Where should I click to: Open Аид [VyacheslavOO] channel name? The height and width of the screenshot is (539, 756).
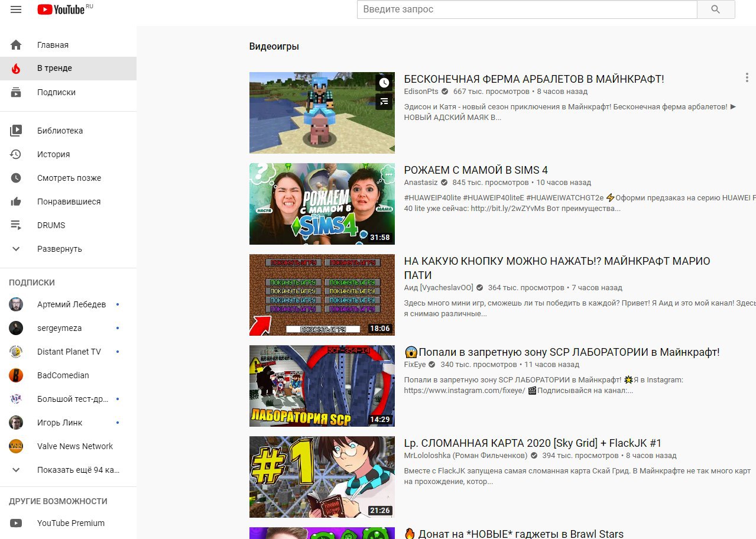(439, 288)
